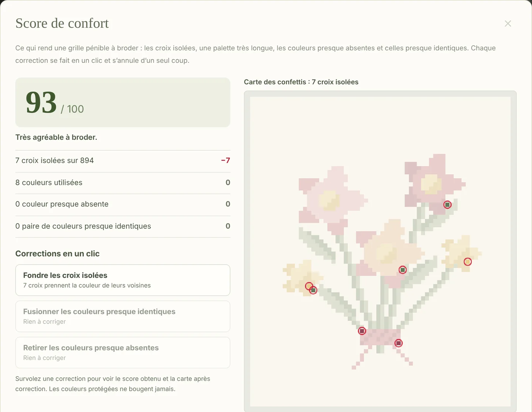Click the lower green marker on the left yellow flower
This screenshot has width=532, height=412.
(x=313, y=290)
